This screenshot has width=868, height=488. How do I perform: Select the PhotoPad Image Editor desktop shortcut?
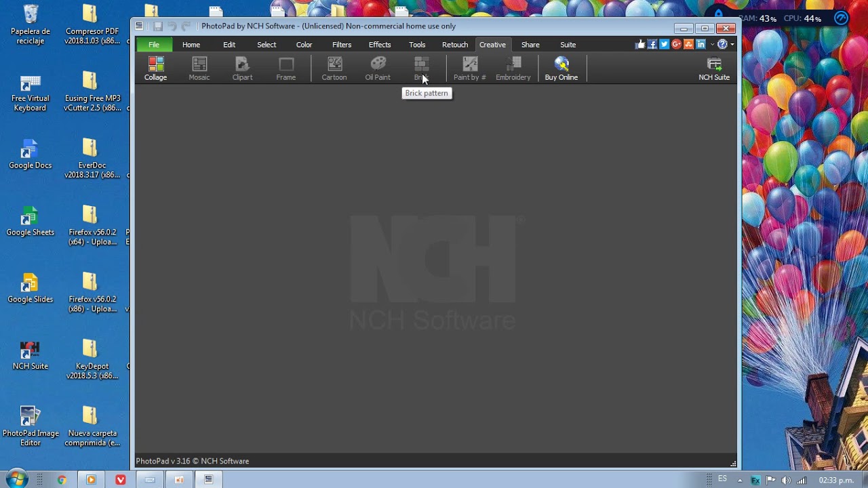point(31,427)
